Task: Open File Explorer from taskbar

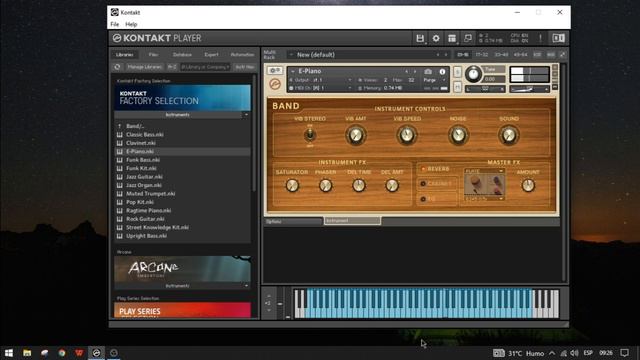Action: point(27,353)
